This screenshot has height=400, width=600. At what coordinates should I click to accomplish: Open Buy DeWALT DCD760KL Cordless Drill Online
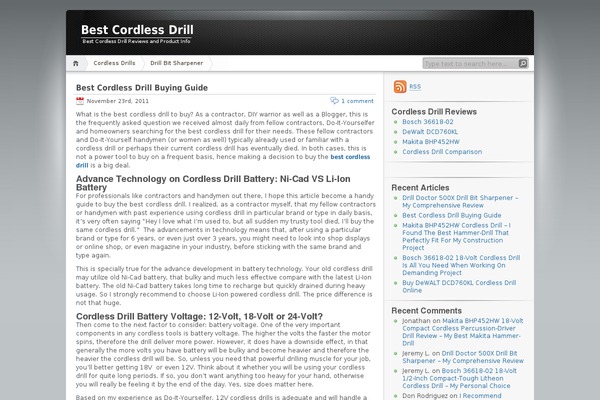click(x=459, y=286)
